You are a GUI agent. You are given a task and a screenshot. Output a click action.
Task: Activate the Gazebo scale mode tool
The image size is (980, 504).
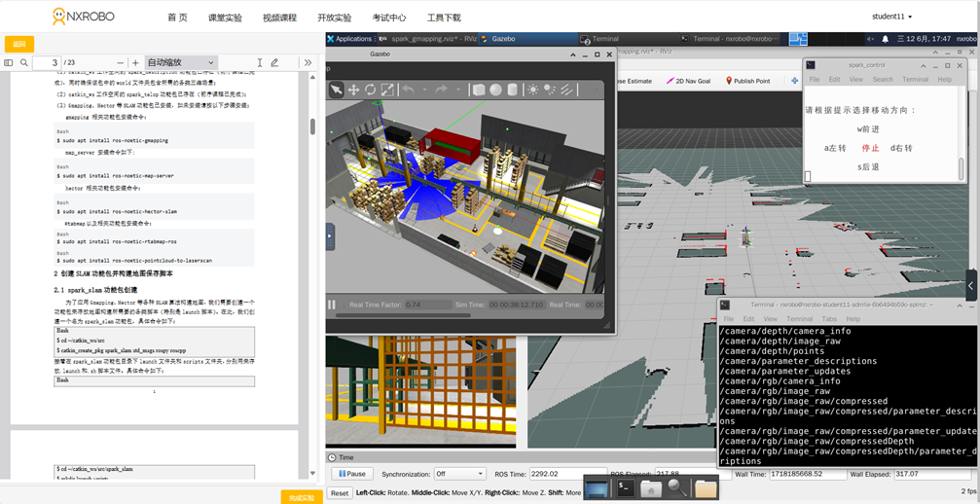pyautogui.click(x=387, y=90)
